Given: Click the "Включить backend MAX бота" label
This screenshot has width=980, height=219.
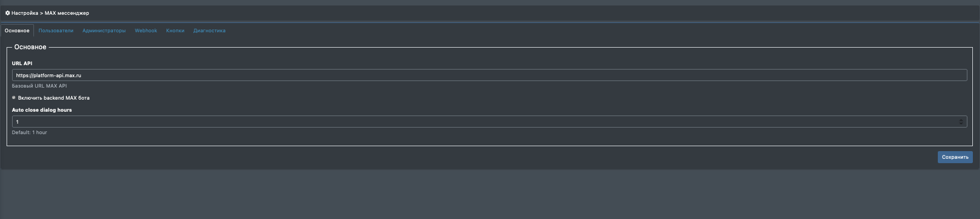Looking at the screenshot, I should (x=54, y=98).
